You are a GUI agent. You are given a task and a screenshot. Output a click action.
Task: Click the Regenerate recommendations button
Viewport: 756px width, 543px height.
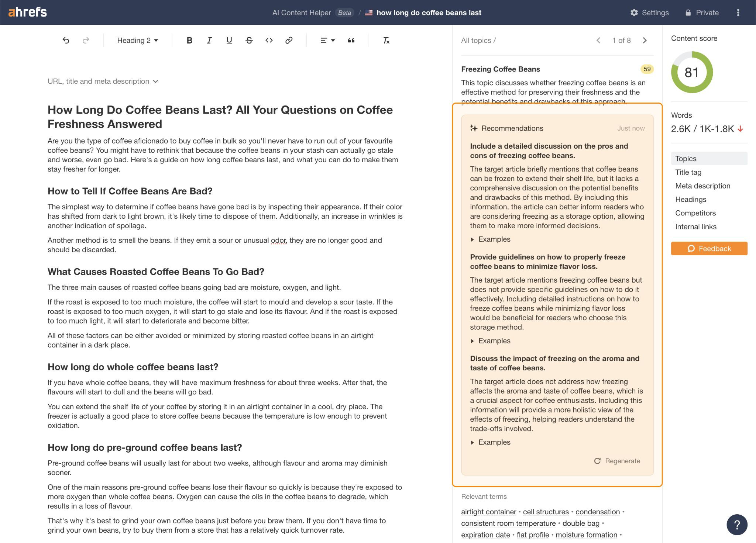[616, 461]
